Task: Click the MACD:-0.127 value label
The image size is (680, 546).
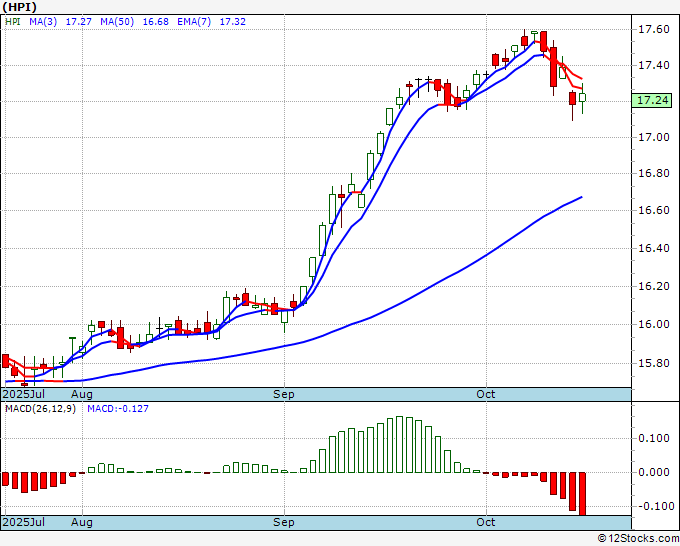Action: click(118, 409)
